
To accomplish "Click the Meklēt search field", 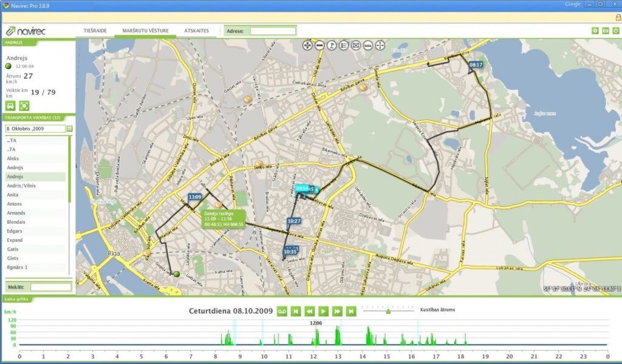I will click(51, 287).
